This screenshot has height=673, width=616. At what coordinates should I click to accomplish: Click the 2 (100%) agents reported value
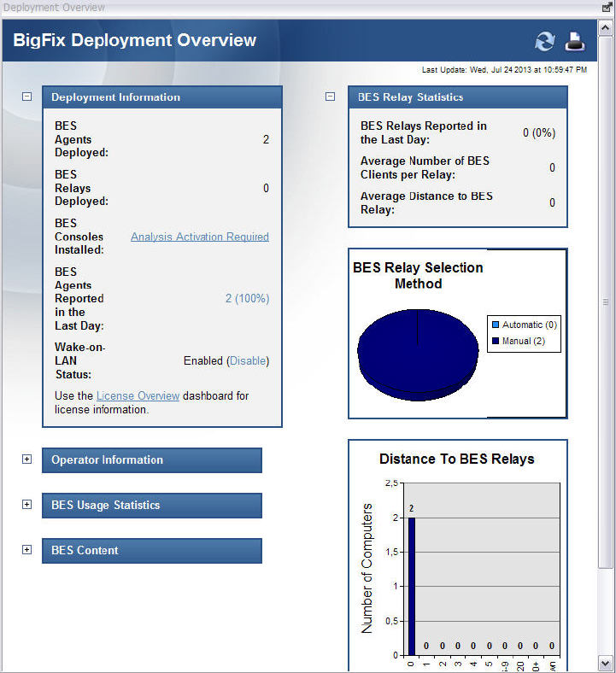[247, 298]
